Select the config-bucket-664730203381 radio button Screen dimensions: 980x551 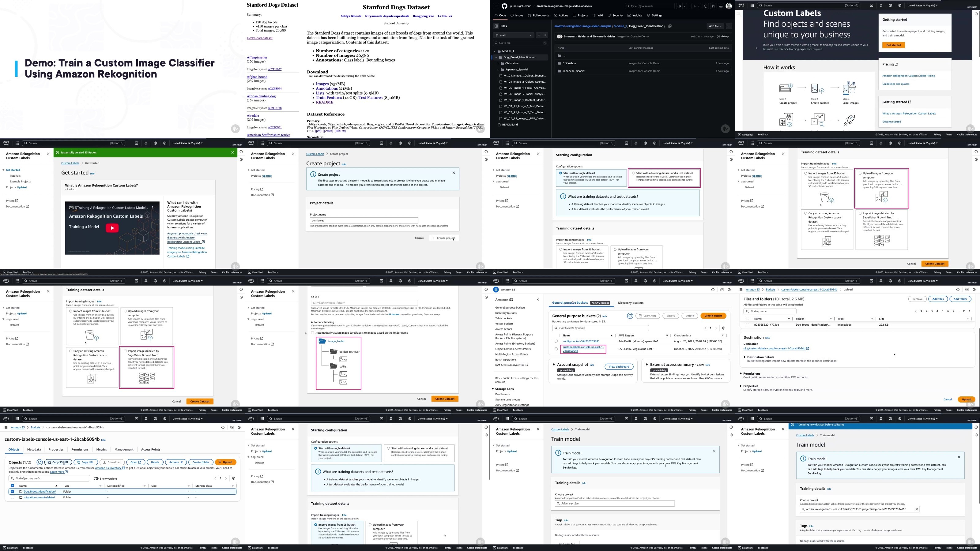[556, 341]
